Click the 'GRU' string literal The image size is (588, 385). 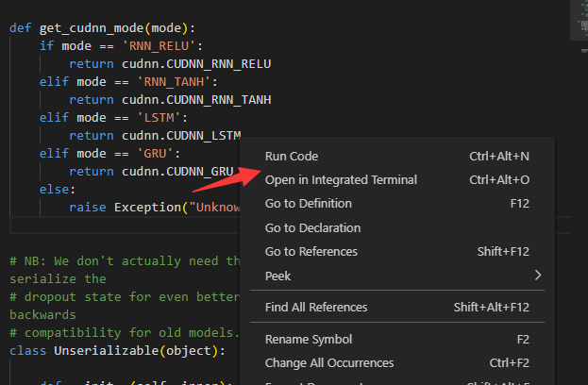click(x=155, y=154)
